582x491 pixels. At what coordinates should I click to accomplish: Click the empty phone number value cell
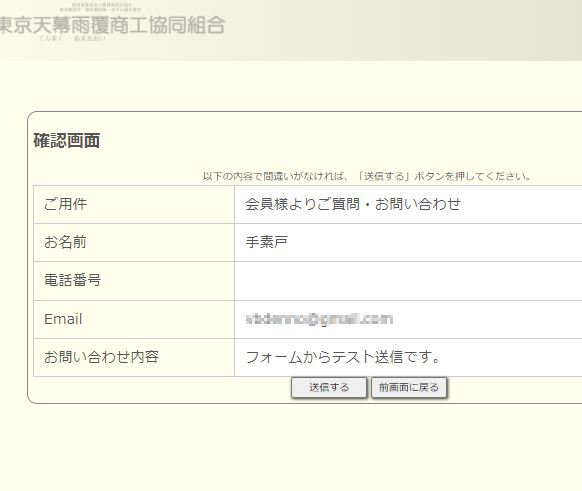pos(408,281)
